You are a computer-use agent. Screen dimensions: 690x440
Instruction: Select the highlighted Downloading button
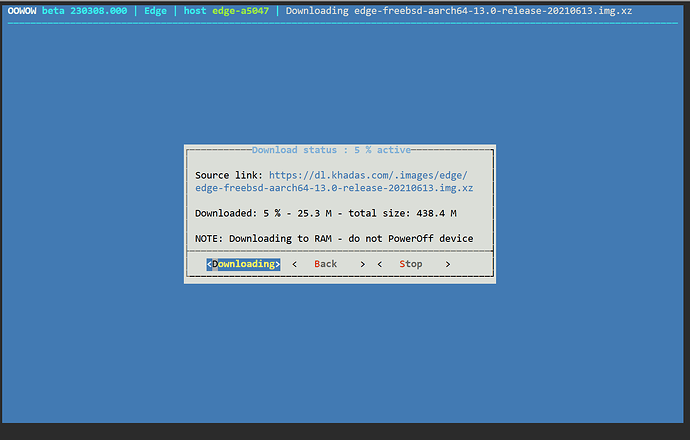pos(243,264)
